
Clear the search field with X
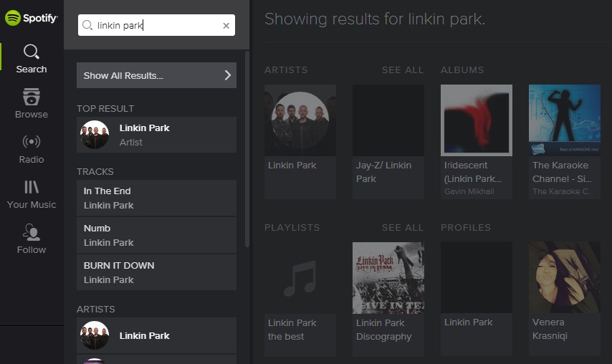tap(226, 26)
